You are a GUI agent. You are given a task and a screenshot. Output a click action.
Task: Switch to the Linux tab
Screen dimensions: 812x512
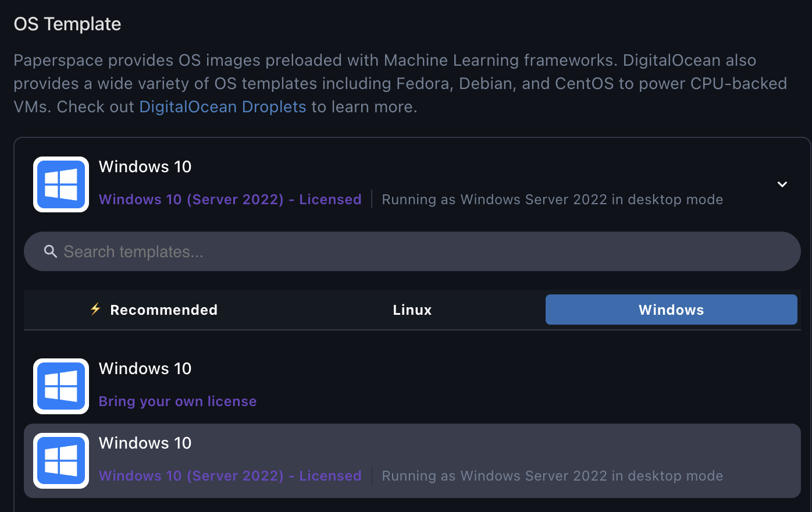coord(412,310)
